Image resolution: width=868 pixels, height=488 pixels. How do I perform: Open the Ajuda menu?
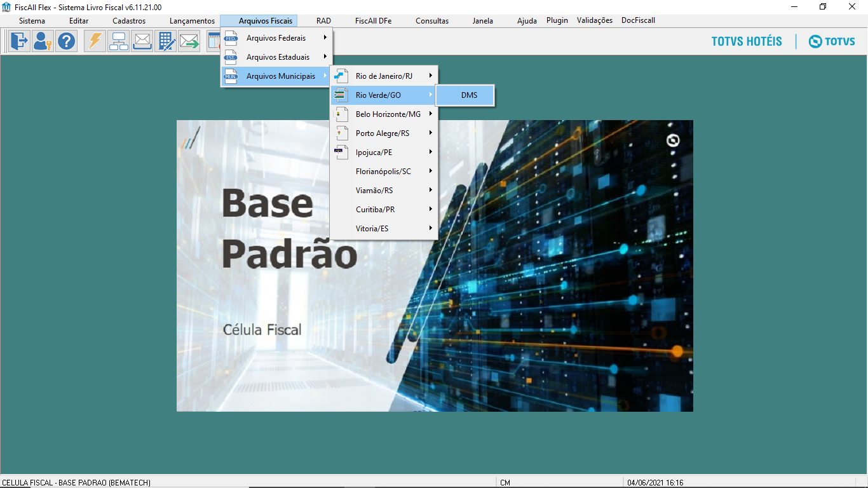(x=527, y=21)
